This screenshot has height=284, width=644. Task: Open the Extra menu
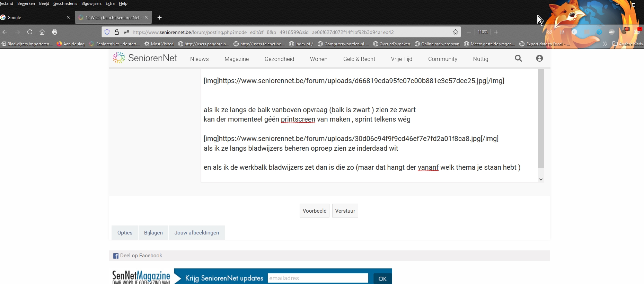click(x=110, y=3)
